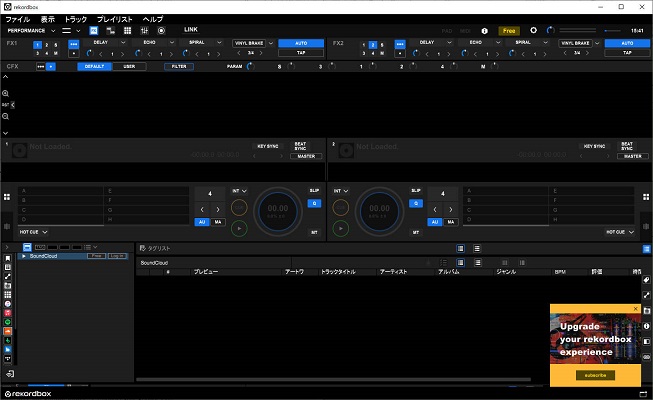Open the ファイル menu
Viewport: 653px width, 400px height.
[17, 19]
